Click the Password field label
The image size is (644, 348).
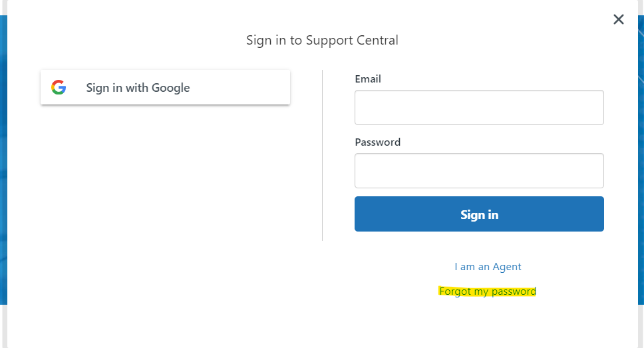377,142
